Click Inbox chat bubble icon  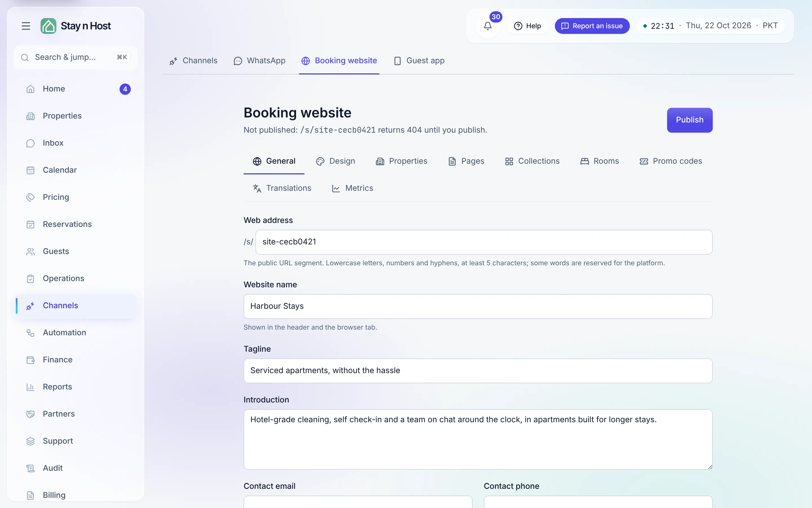30,143
